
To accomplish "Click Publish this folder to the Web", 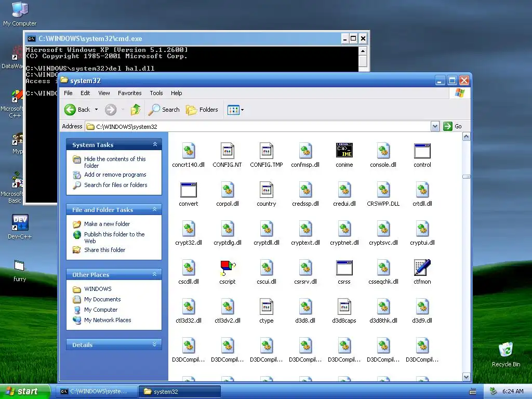I will pyautogui.click(x=114, y=237).
